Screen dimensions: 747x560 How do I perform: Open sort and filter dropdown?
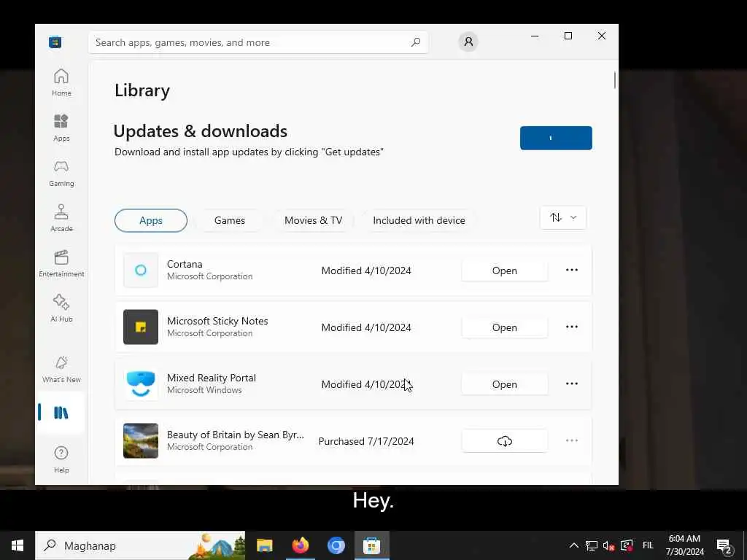(563, 217)
